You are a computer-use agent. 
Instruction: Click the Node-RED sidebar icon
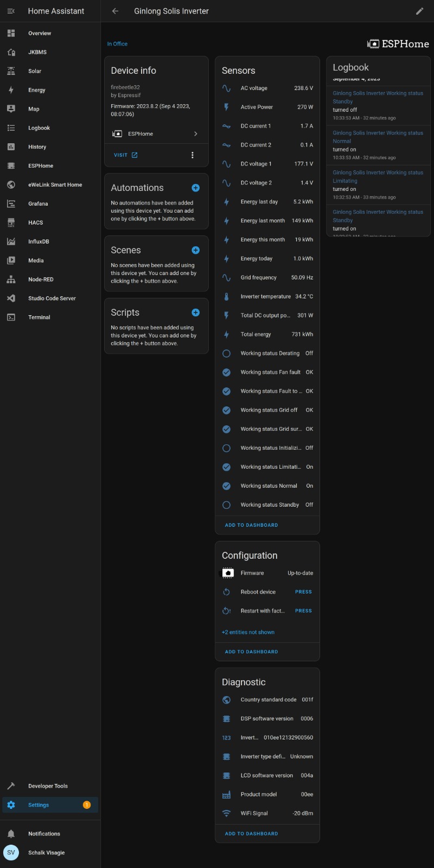click(11, 279)
